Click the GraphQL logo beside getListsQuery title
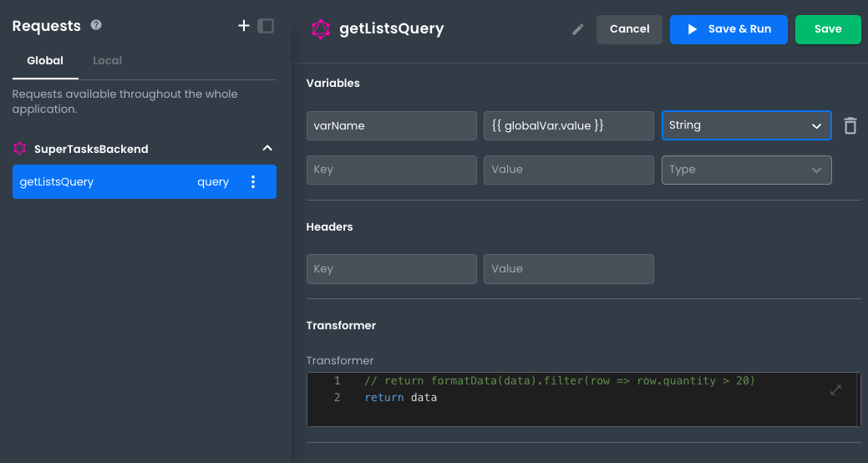Image resolution: width=868 pixels, height=463 pixels. 321,29
